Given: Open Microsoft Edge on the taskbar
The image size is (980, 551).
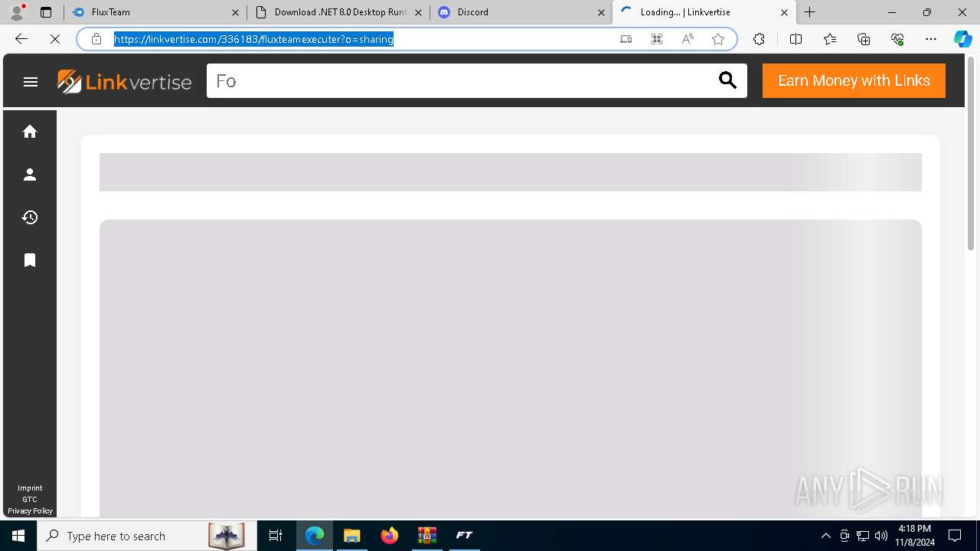Looking at the screenshot, I should tap(315, 536).
